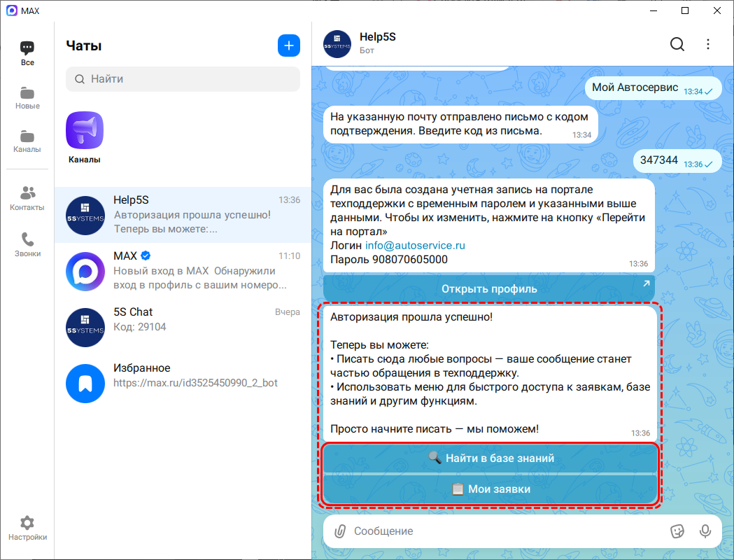Click the Help5S avatar in chat list
The width and height of the screenshot is (734, 560).
(85, 216)
